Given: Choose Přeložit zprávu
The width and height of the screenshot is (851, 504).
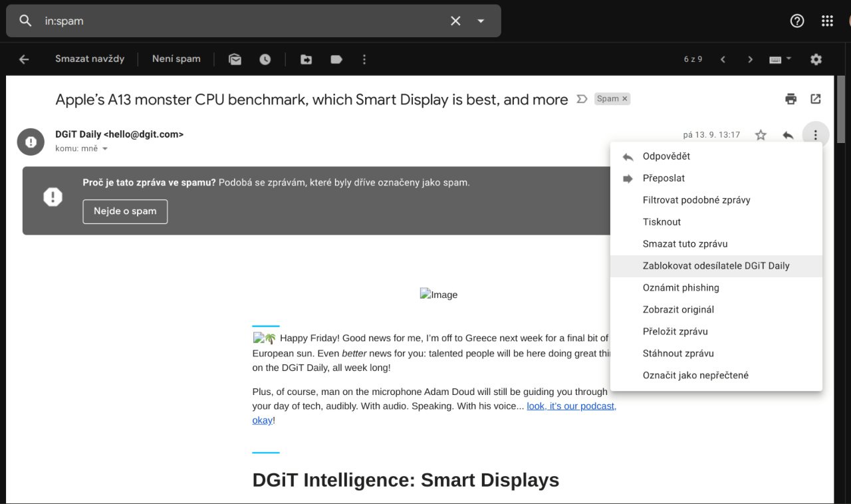Looking at the screenshot, I should pyautogui.click(x=716, y=332).
